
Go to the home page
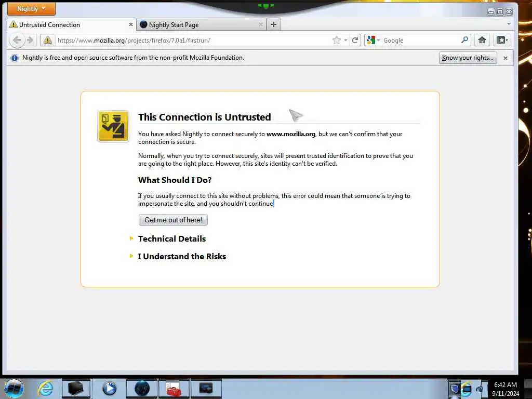click(482, 40)
